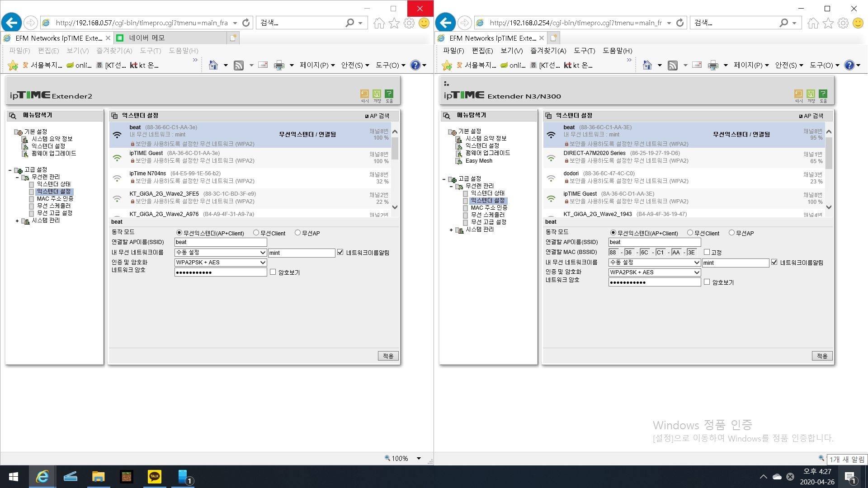Click 적용 button in right window
868x488 pixels.
coord(822,356)
